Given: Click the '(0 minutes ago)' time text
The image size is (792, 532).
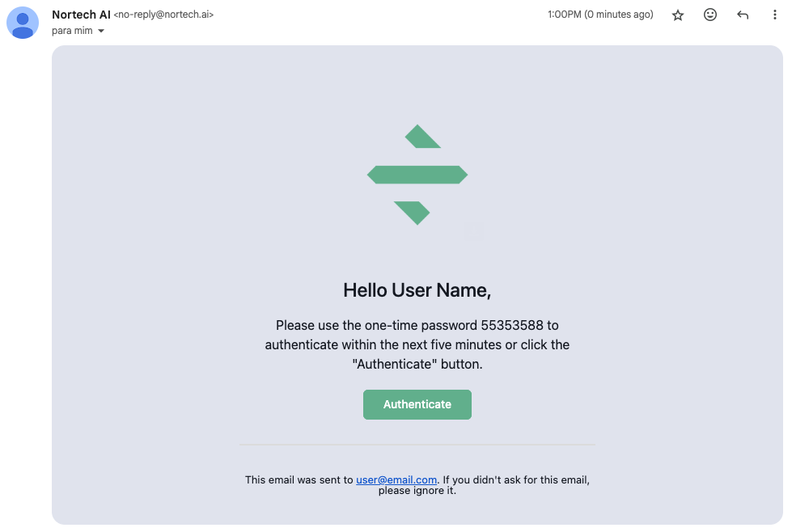Looking at the screenshot, I should [x=619, y=15].
